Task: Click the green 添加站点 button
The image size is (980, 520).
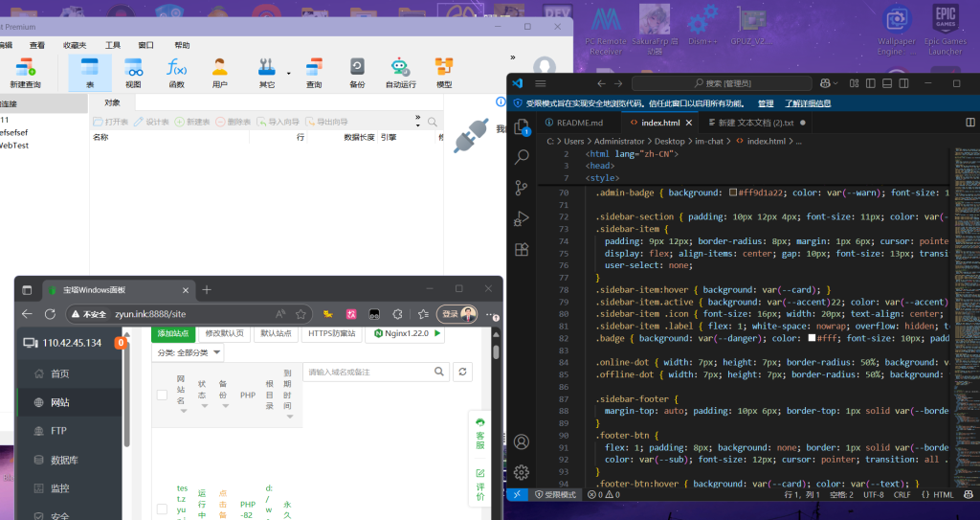Action: (172, 333)
